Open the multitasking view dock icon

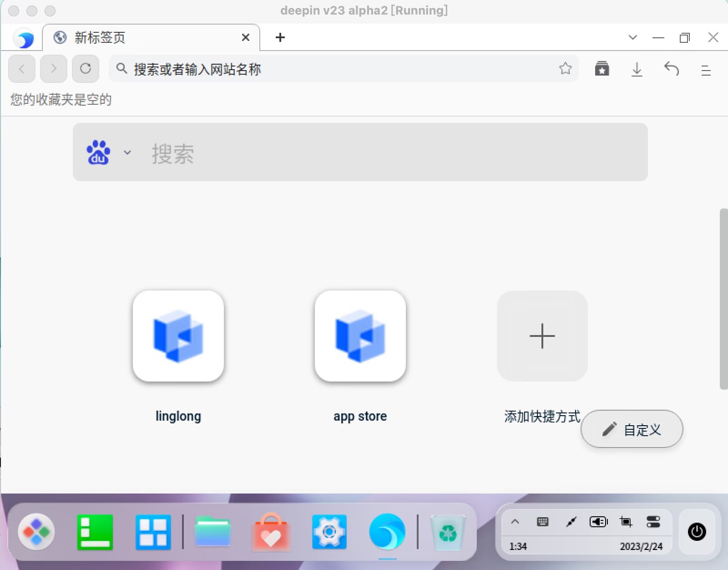click(153, 532)
